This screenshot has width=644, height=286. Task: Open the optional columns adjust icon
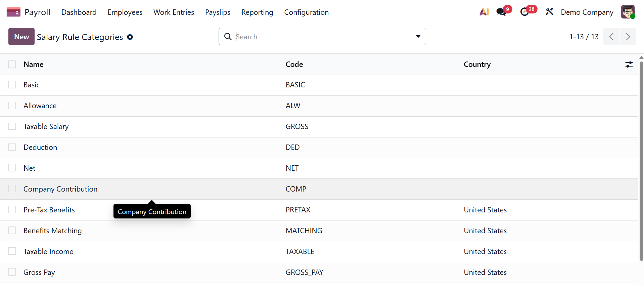[629, 65]
